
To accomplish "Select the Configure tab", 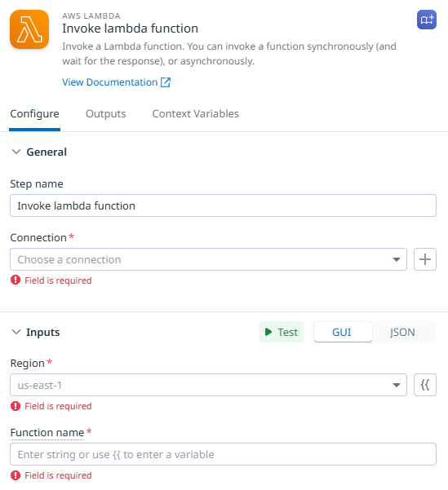I will (35, 114).
